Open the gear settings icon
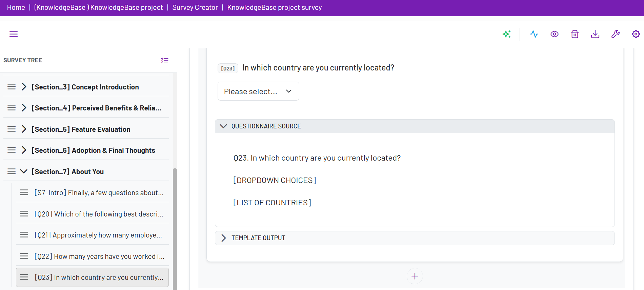 point(636,34)
